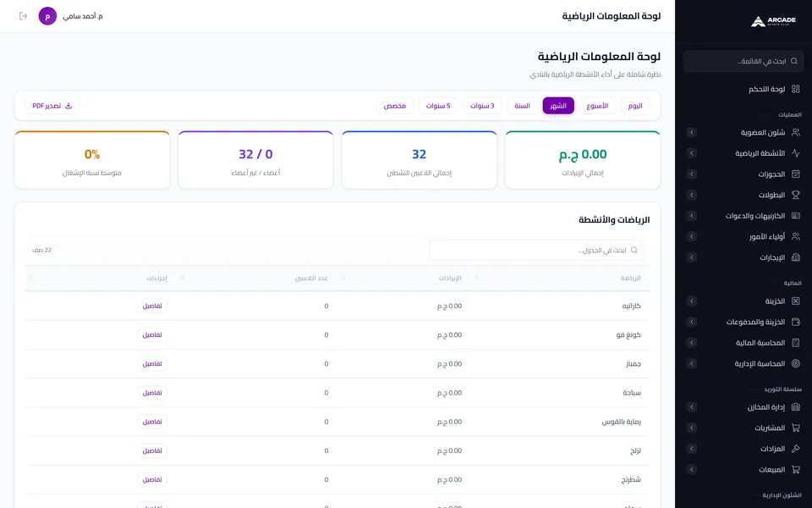This screenshot has width=812, height=508.
Task: Expand the الأنشطة الرياضية chevron
Action: (x=691, y=153)
